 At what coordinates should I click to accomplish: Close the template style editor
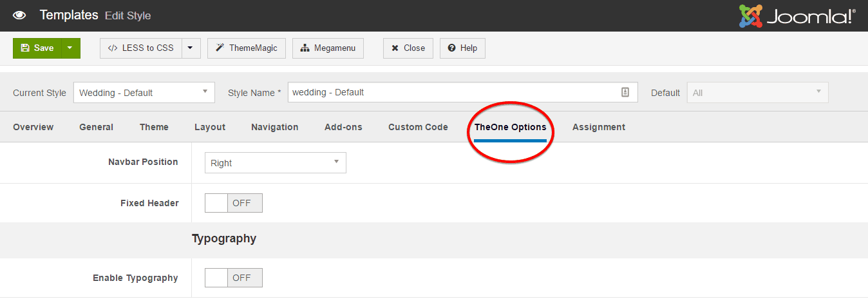(408, 48)
